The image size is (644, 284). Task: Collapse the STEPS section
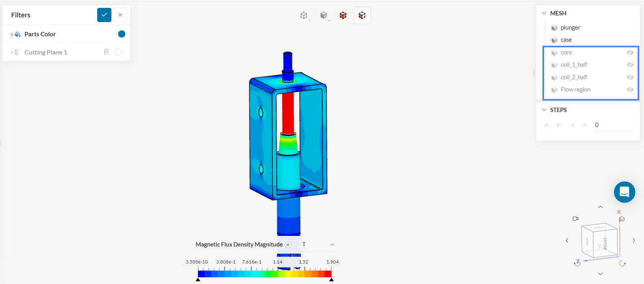pos(544,110)
